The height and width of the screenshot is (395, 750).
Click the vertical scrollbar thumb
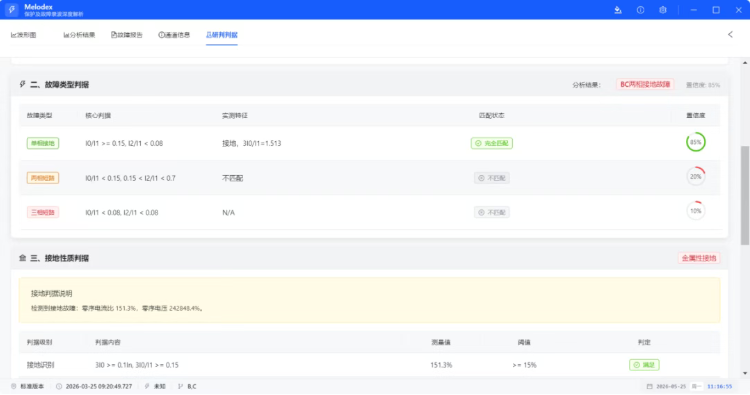pos(745,196)
